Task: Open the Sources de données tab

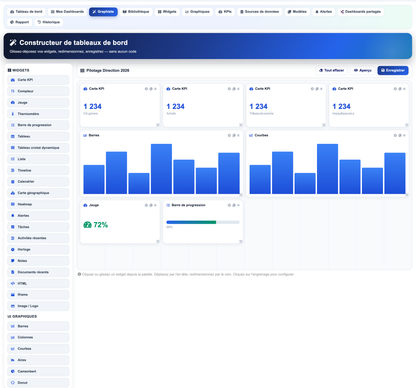Action: click(260, 12)
